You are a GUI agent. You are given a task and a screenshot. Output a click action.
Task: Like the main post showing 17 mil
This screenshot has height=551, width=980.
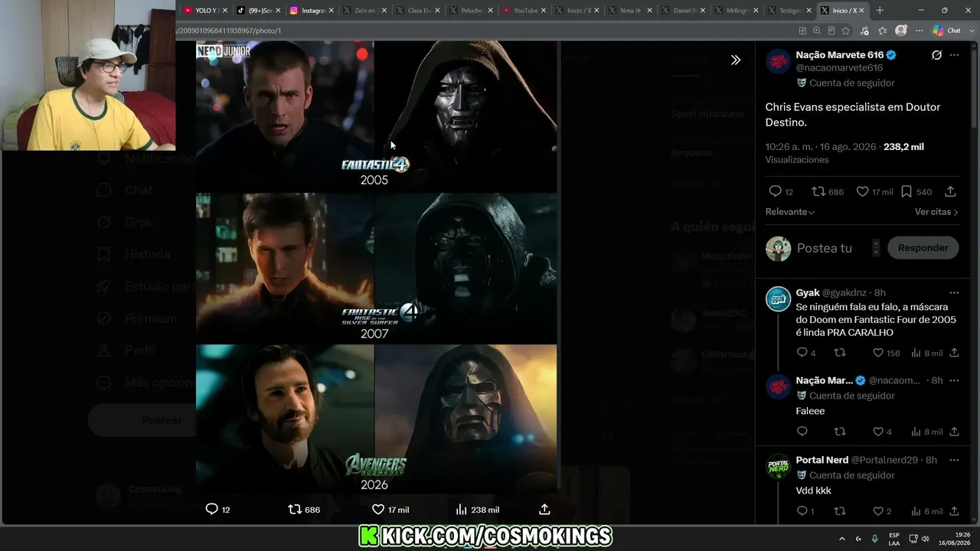(x=862, y=191)
